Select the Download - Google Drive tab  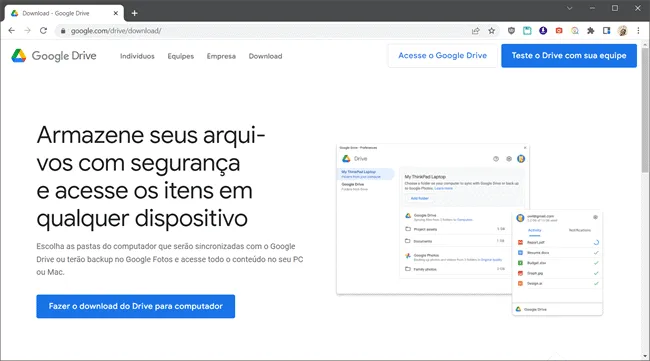click(x=64, y=13)
